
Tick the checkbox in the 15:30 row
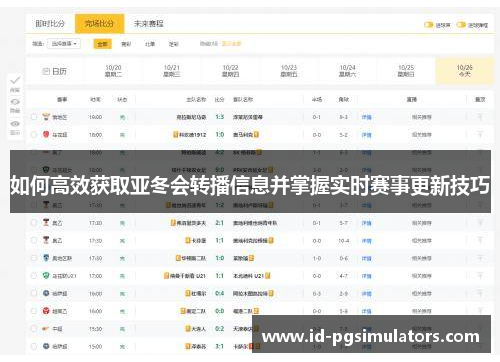pos(34,329)
